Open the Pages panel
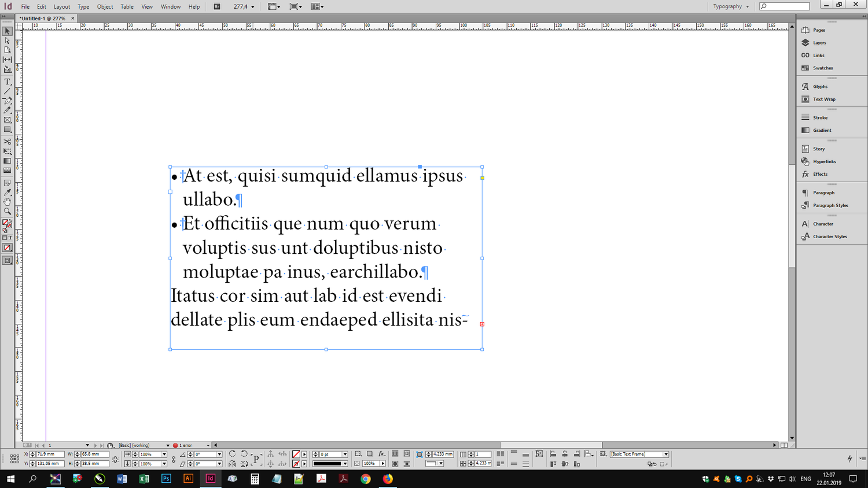868x488 pixels. (814, 30)
